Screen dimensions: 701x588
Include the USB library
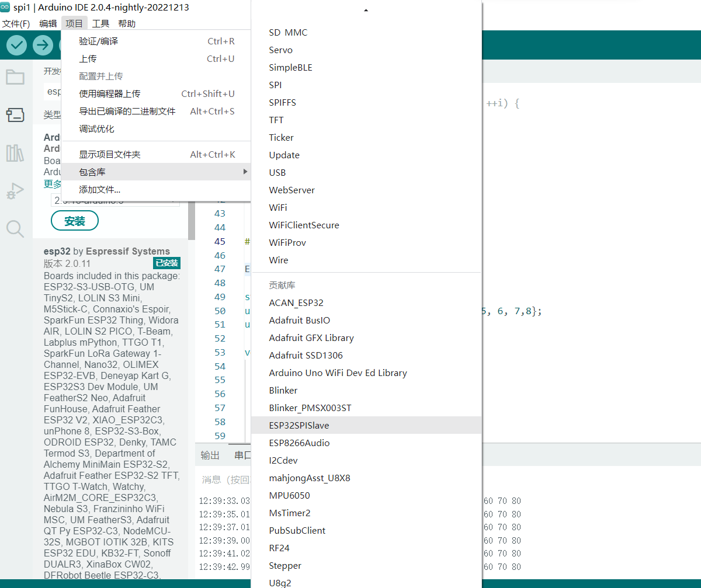point(366,173)
